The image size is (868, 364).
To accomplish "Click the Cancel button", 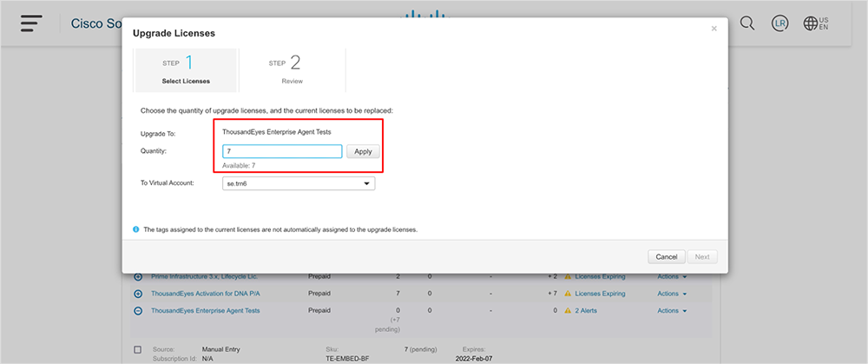I will [666, 257].
